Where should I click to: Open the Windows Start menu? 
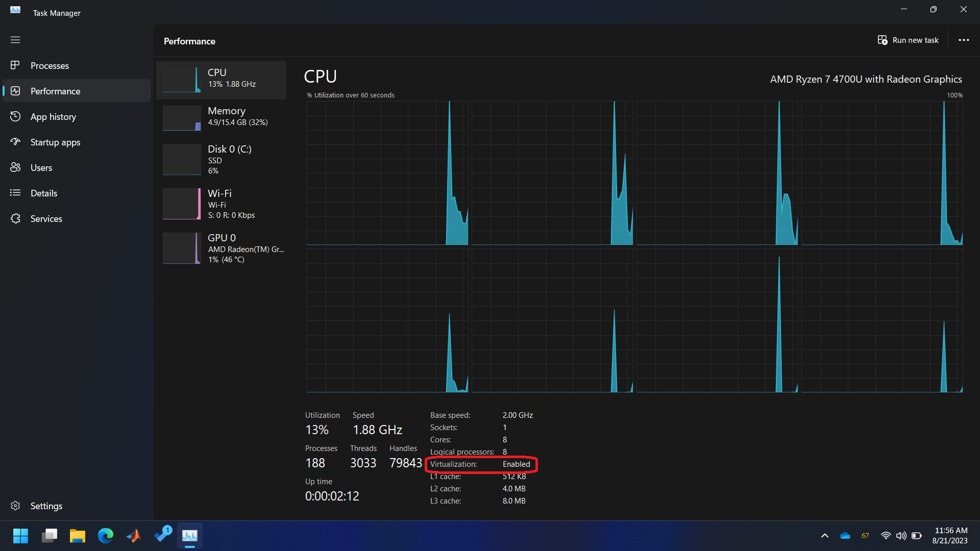tap(20, 536)
